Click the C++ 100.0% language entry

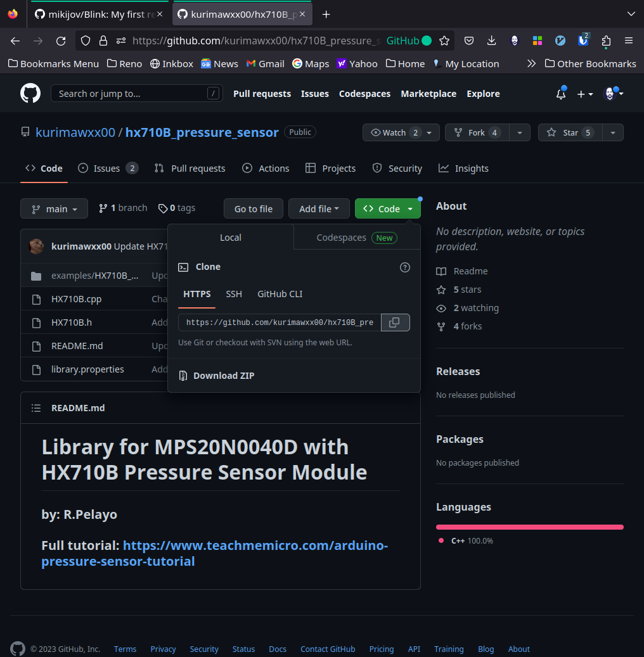point(467,541)
